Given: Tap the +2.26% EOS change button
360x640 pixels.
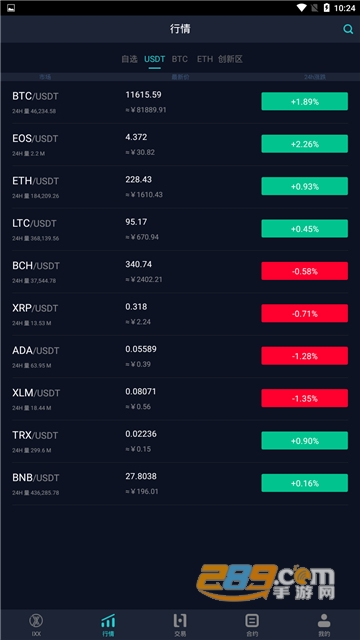Looking at the screenshot, I should point(304,144).
